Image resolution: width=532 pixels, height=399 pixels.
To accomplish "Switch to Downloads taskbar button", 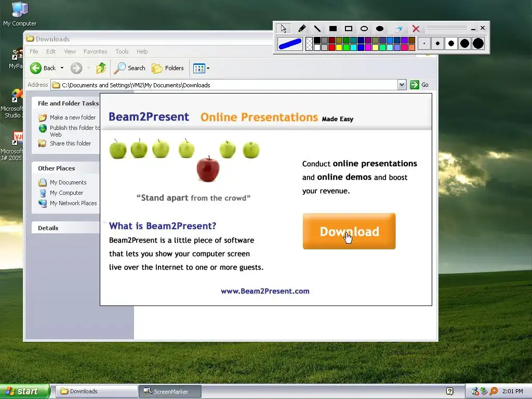I will coord(96,391).
